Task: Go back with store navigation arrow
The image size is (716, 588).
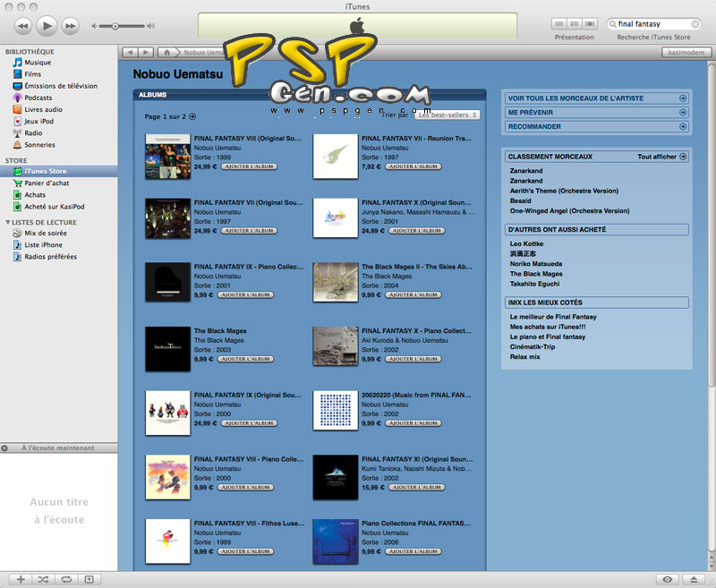Action: click(x=130, y=53)
